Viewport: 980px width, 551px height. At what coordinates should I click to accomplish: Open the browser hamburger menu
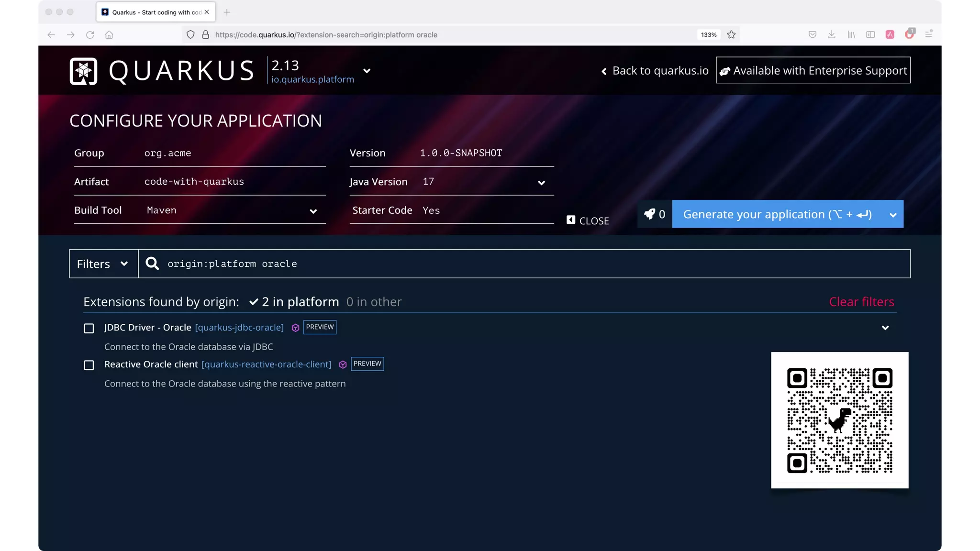[929, 34]
